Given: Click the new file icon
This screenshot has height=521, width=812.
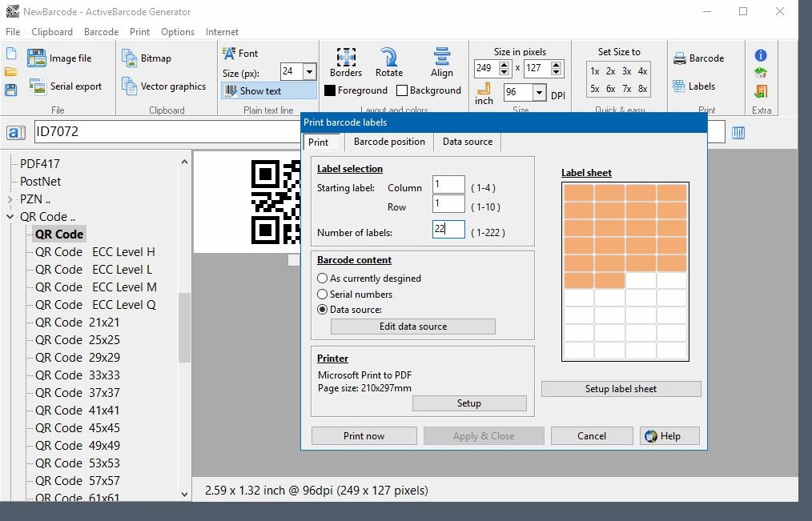Looking at the screenshot, I should coord(11,54).
